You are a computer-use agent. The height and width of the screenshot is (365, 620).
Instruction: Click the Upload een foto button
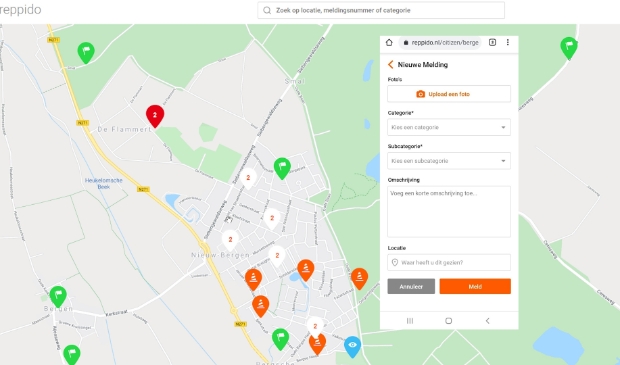coord(449,94)
